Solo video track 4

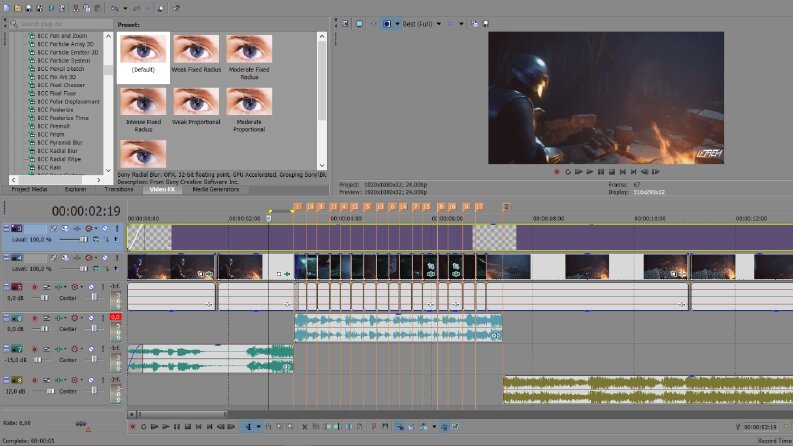point(117,258)
